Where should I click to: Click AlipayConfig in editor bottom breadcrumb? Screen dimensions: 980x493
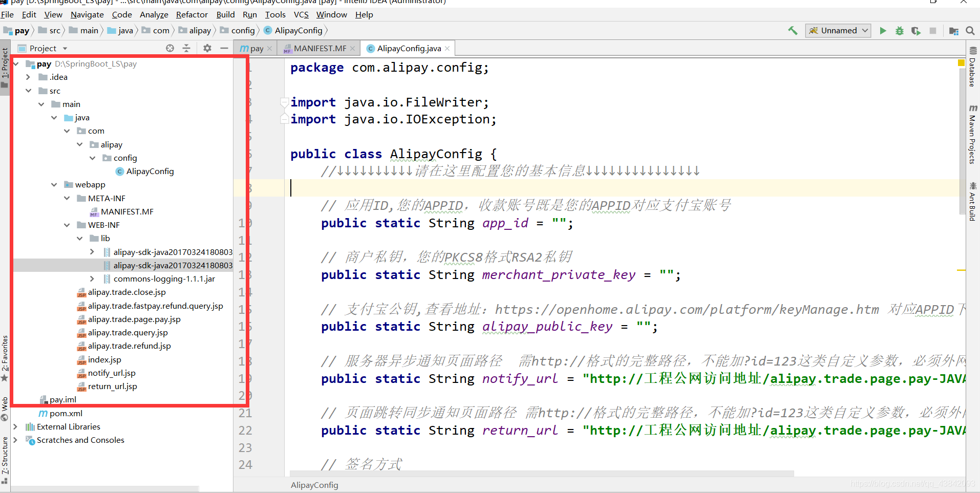pos(314,485)
